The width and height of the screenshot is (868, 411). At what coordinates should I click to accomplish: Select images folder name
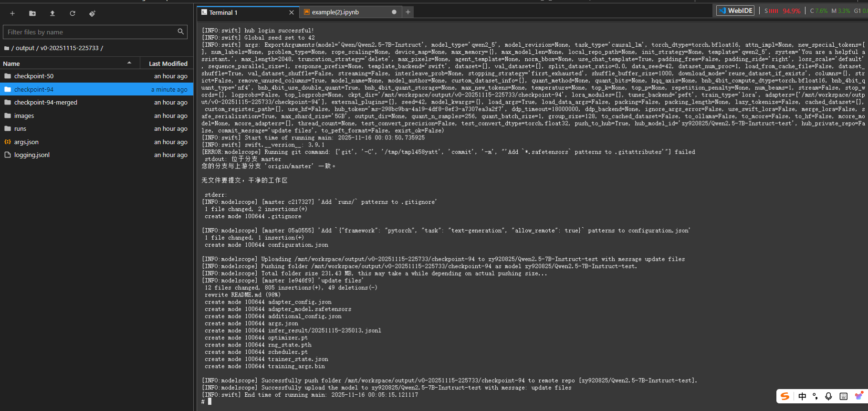24,116
